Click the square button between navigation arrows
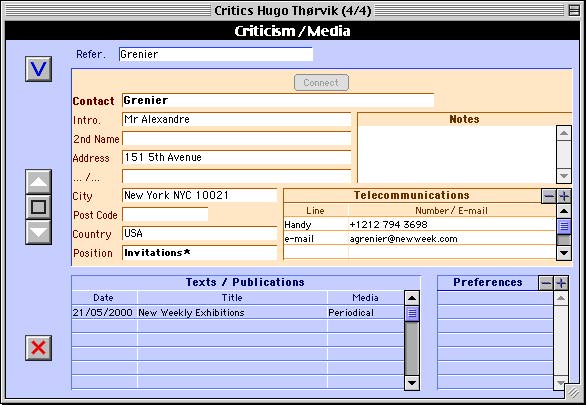Image resolution: width=586 pixels, height=405 pixels. click(38, 207)
